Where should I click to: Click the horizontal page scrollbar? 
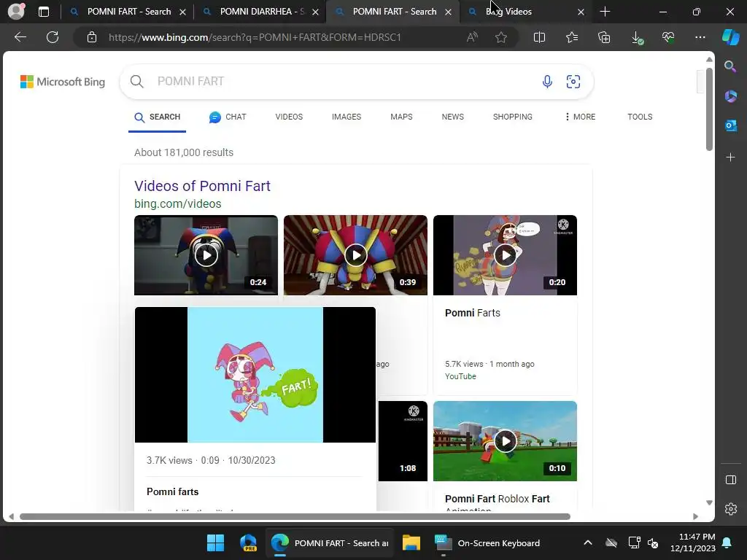295,517
